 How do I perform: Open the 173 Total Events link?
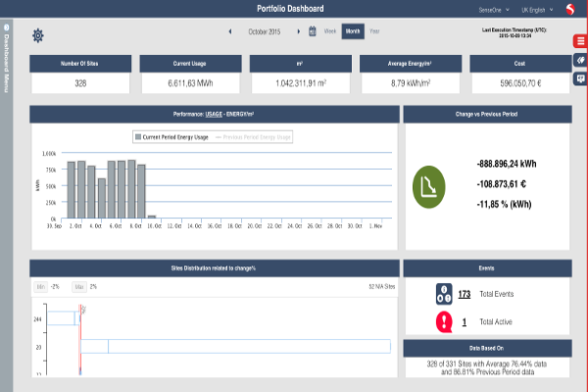coord(465,294)
